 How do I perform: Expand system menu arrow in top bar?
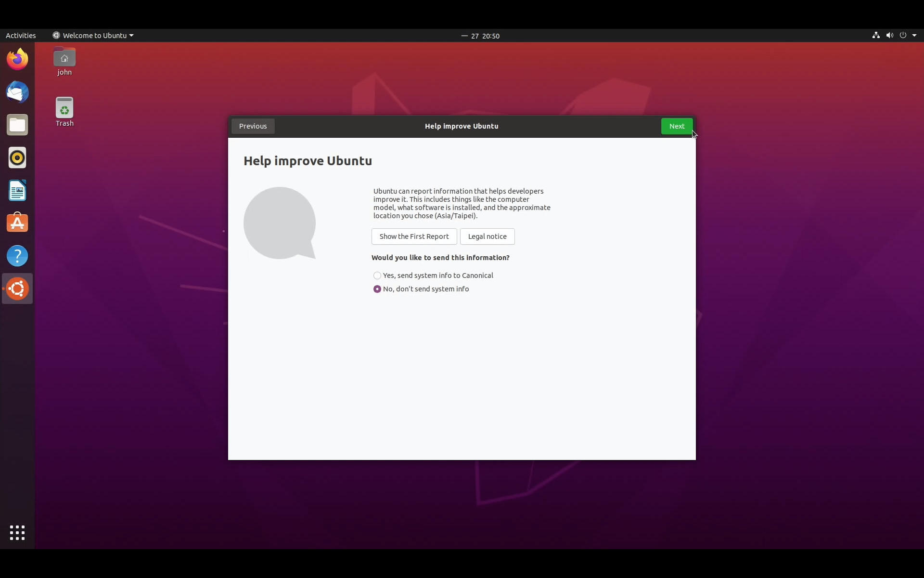coord(914,36)
